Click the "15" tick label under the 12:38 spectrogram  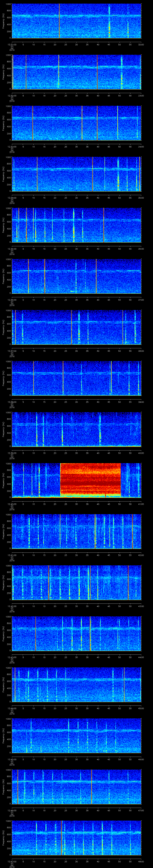[x=44, y=402]
